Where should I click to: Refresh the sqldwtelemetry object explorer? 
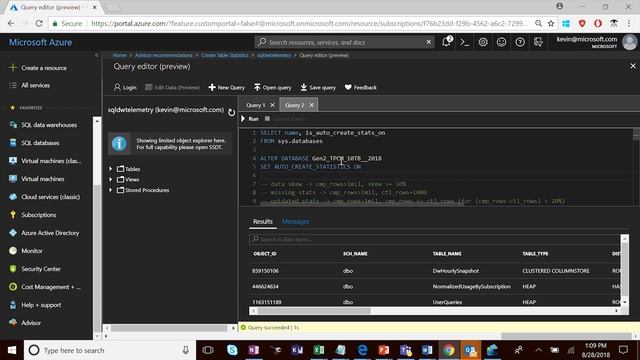point(231,112)
